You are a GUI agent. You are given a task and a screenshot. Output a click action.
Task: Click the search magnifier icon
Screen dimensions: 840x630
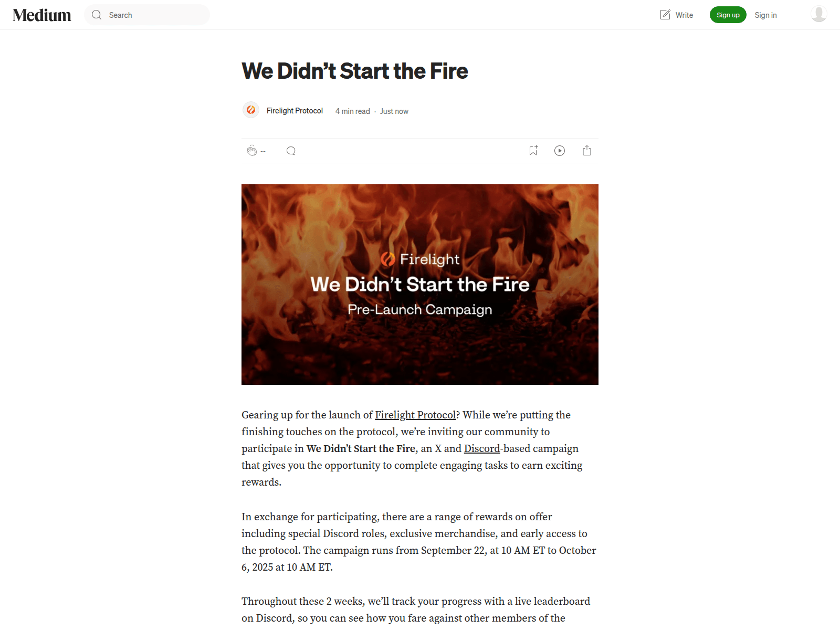click(97, 15)
